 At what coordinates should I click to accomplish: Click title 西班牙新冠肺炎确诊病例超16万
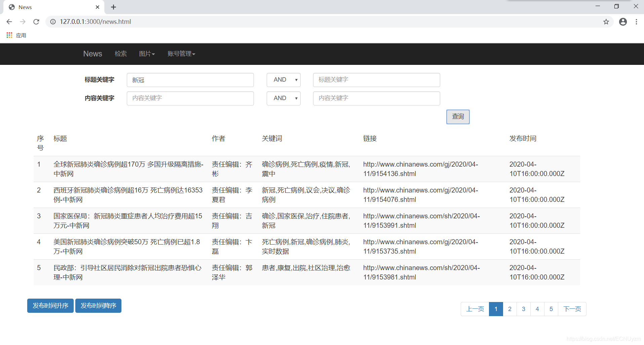click(128, 195)
